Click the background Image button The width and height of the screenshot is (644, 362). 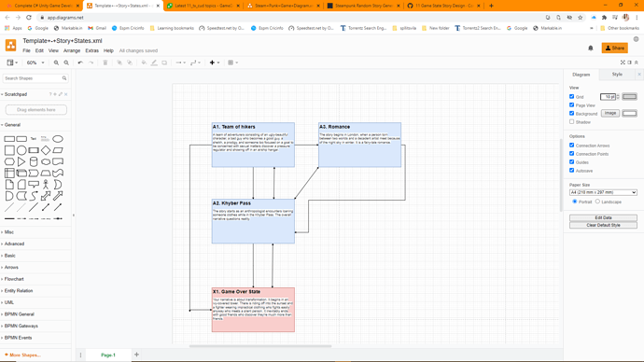pos(609,113)
